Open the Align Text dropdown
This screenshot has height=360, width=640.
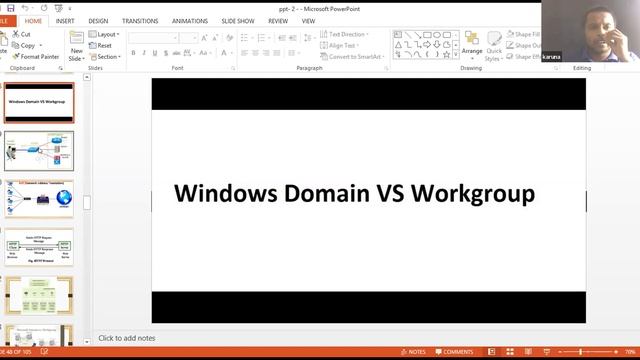click(340, 45)
